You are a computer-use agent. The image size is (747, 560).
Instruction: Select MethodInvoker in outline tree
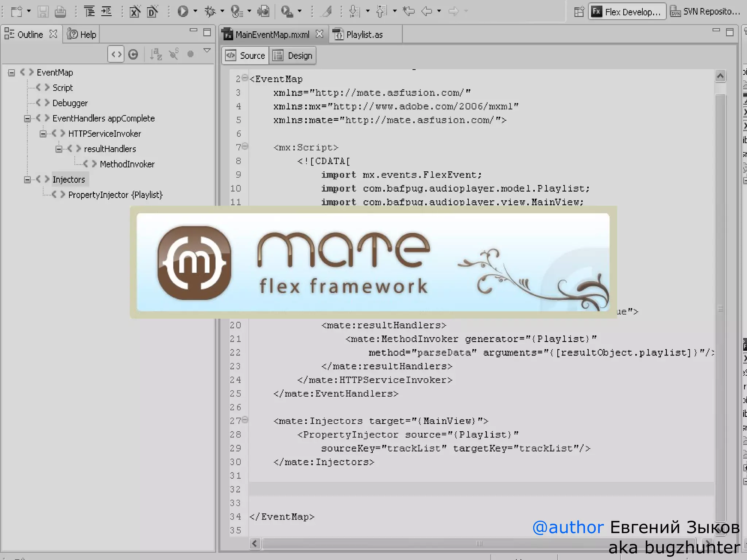127,164
